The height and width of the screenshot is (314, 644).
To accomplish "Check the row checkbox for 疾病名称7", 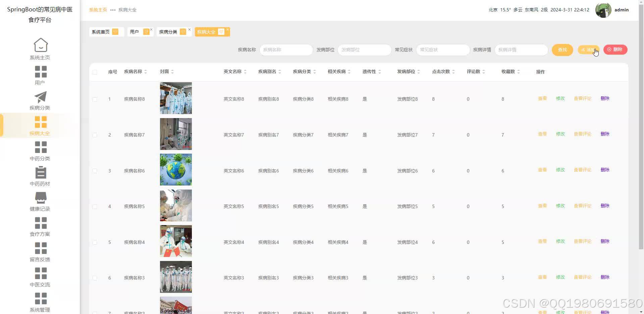I will [x=95, y=135].
